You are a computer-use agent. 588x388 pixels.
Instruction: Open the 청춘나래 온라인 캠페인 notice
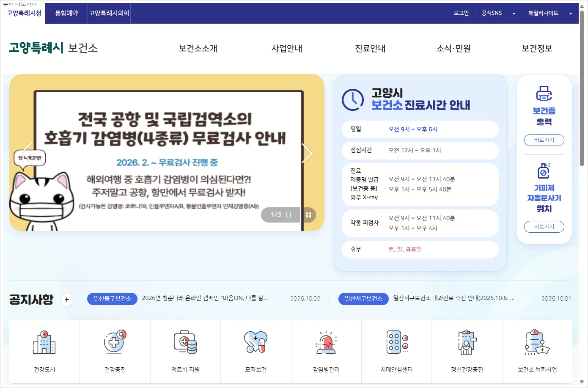(x=205, y=298)
